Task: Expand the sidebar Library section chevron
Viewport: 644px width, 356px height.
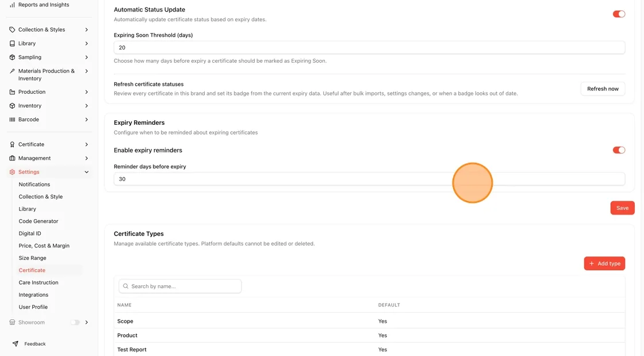Action: [86, 44]
